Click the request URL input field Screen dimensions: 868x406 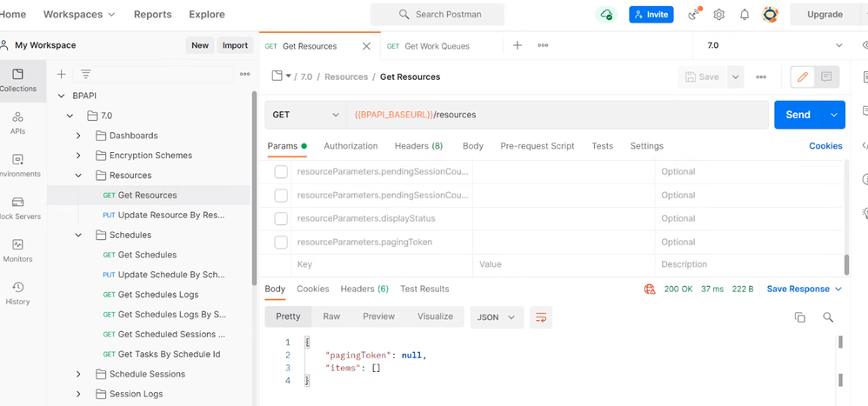(x=557, y=115)
